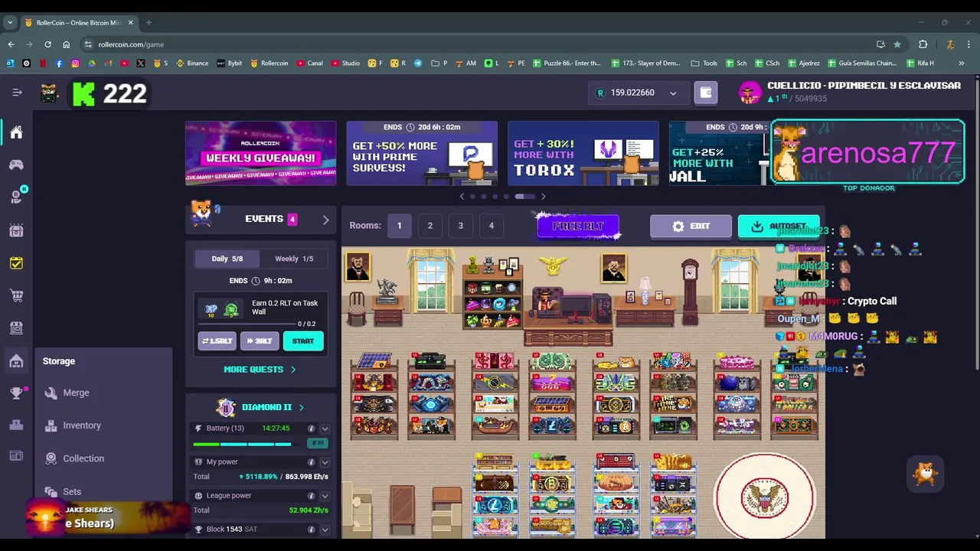Reload the page in Chrome

tap(47, 44)
